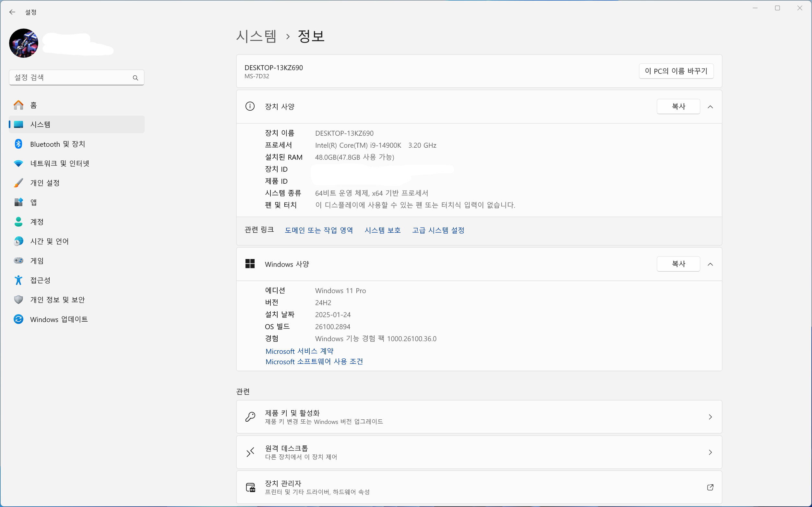Open the 네트워크 및 인터넷 settings page
The width and height of the screenshot is (812, 507).
tap(77, 163)
